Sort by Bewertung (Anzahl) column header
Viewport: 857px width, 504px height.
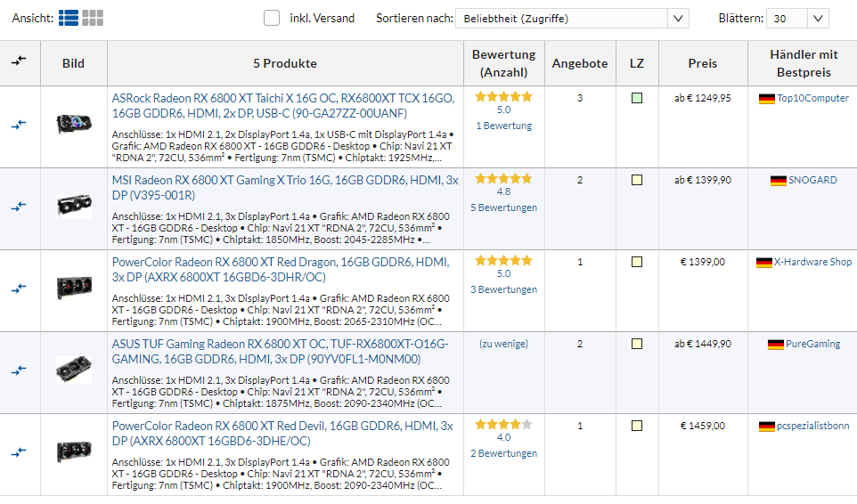click(504, 63)
